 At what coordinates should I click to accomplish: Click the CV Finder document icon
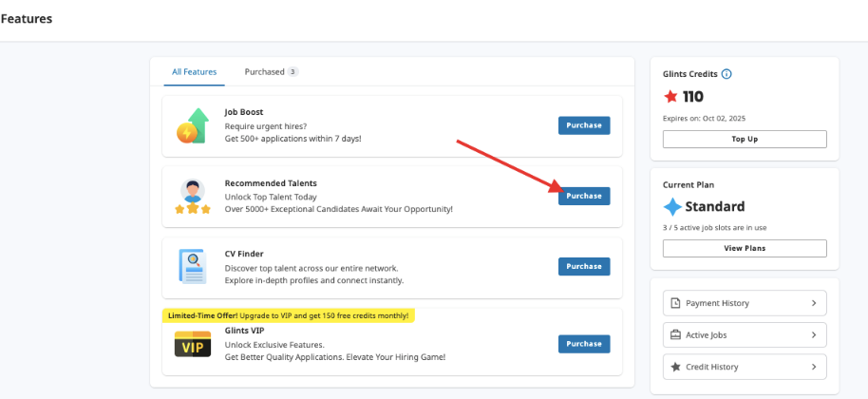(193, 267)
